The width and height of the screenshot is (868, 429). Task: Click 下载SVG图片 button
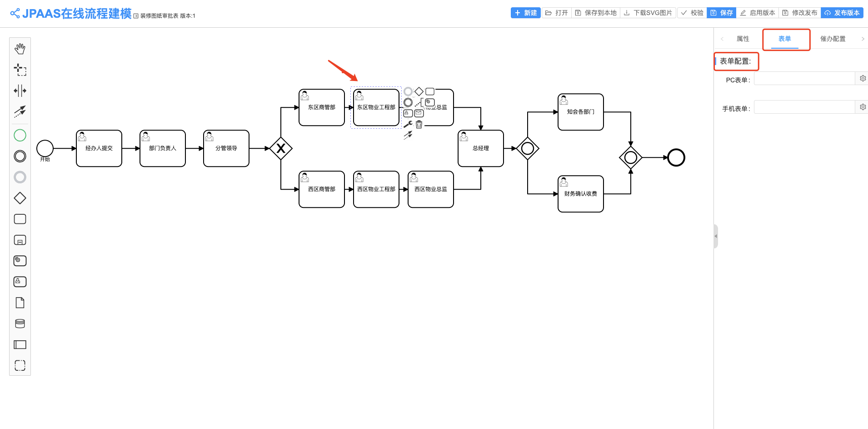click(648, 13)
